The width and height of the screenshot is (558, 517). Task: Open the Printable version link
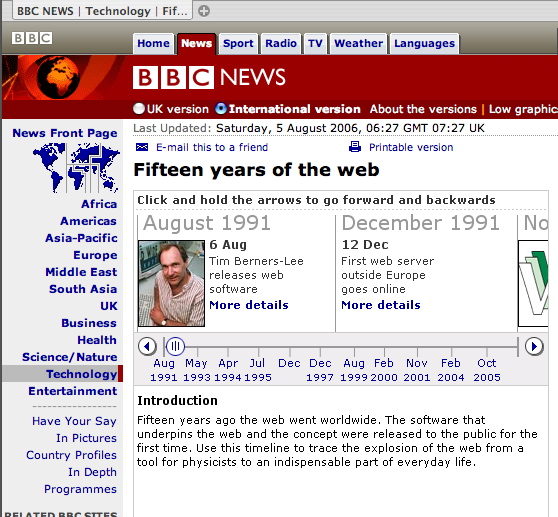[x=411, y=147]
